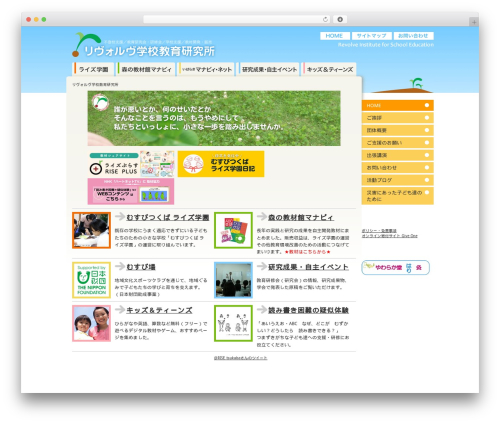Click the white dot on HOME sidebar item

(427, 105)
